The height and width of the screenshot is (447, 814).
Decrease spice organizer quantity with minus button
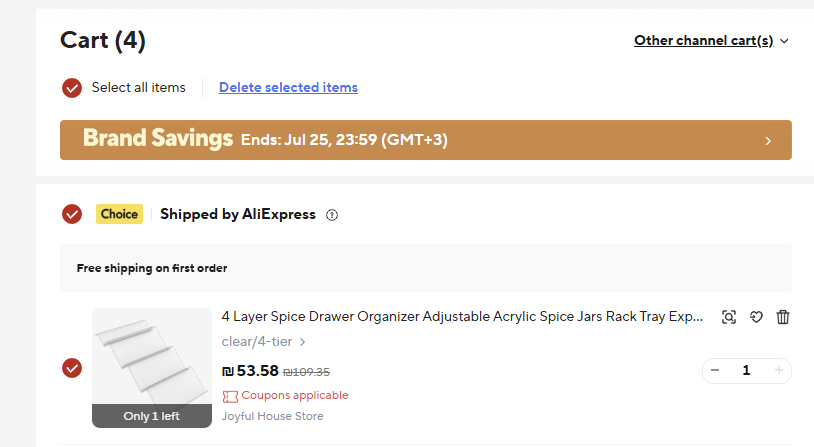pyautogui.click(x=715, y=371)
